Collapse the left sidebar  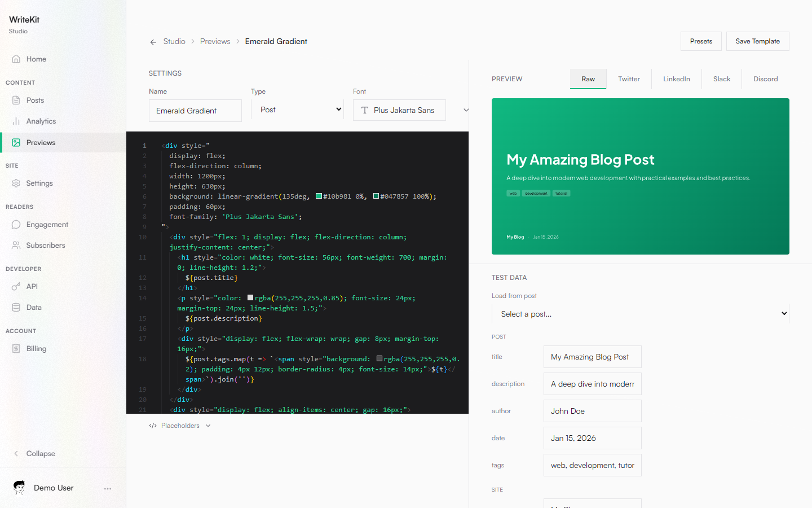tap(36, 453)
